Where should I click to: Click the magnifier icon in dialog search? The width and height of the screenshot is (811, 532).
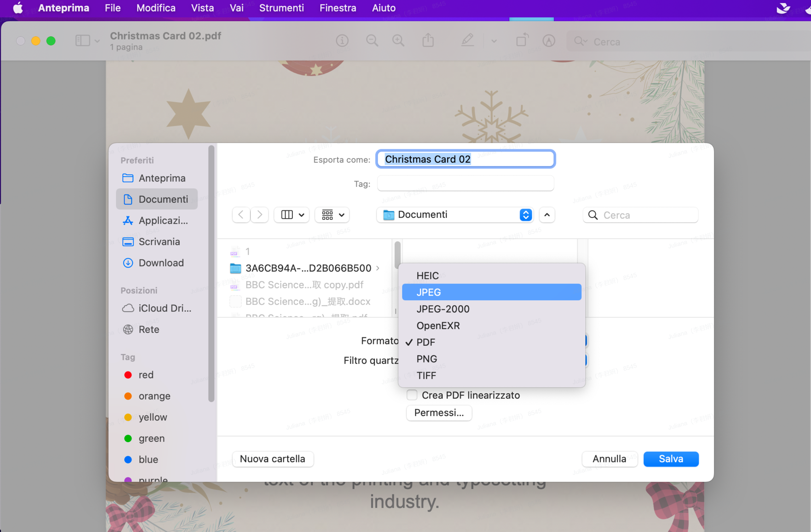coord(593,215)
